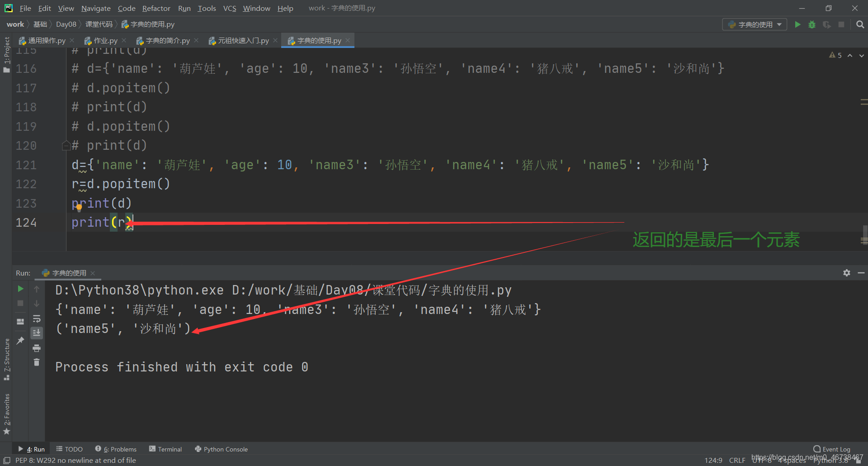The width and height of the screenshot is (868, 466).
Task: Hide the Run tool window
Action: click(x=861, y=273)
